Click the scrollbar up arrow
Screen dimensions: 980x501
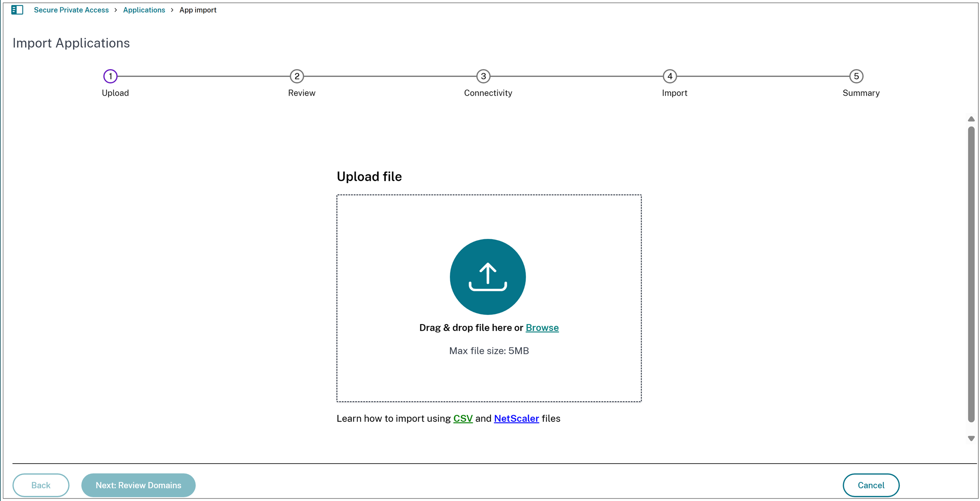(971, 119)
